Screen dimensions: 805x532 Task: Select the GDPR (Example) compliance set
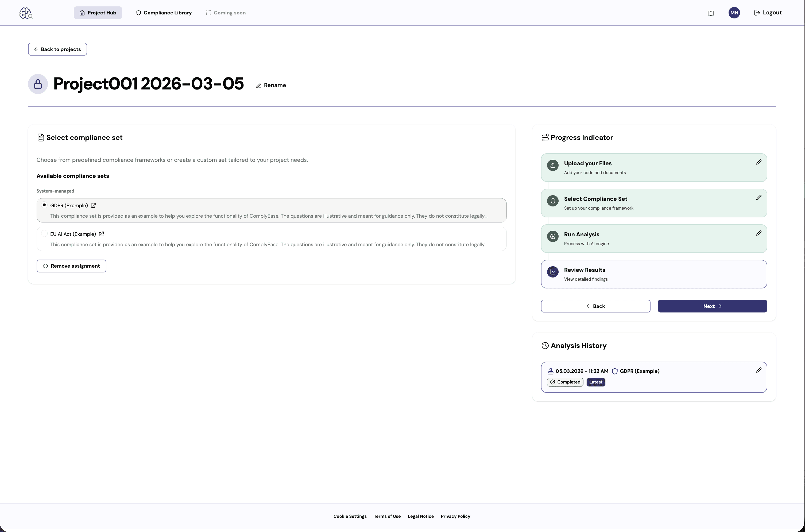(44, 205)
